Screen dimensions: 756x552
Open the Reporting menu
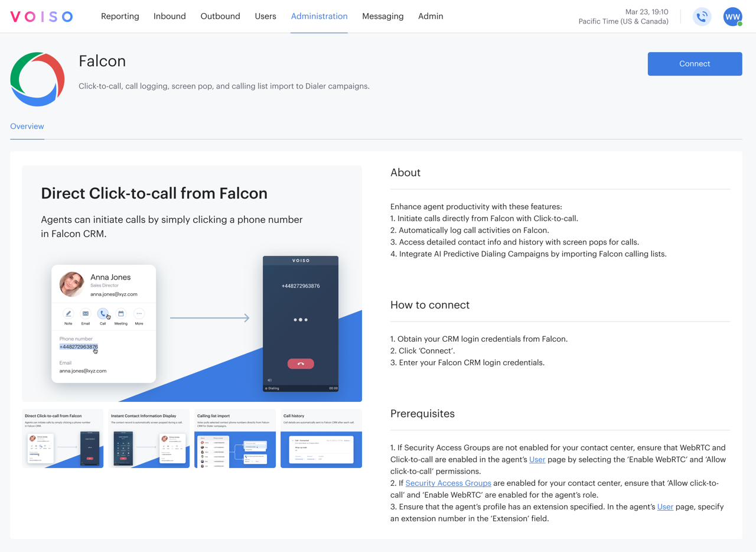coord(120,17)
